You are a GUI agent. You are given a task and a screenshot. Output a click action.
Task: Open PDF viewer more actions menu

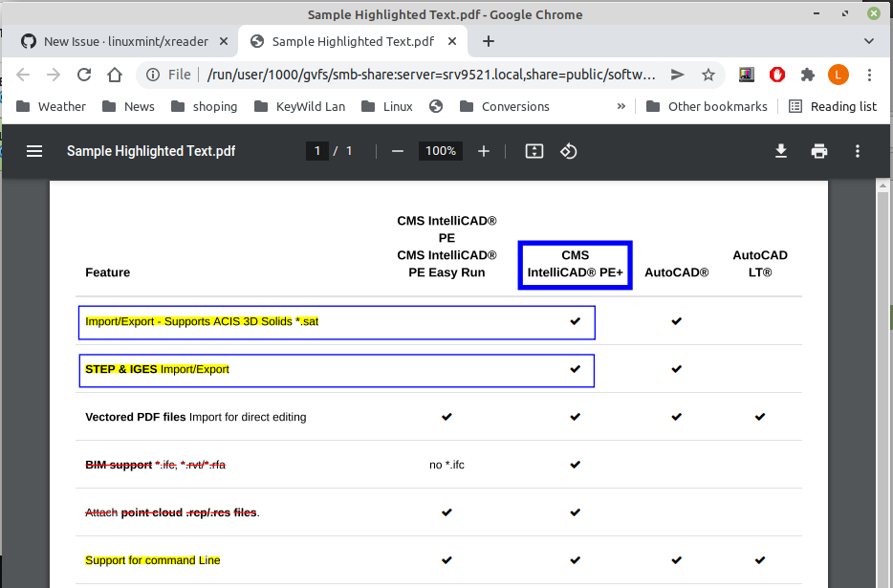click(x=857, y=151)
